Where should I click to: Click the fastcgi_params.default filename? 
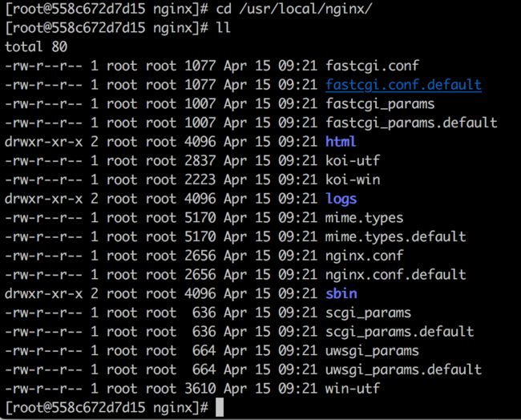[411, 123]
